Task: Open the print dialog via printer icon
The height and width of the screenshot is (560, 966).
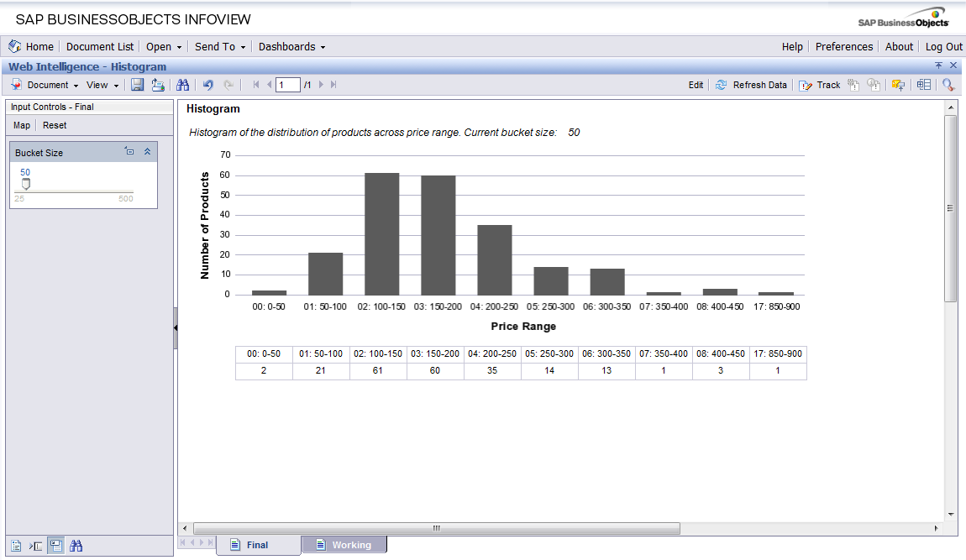Action: (x=157, y=84)
